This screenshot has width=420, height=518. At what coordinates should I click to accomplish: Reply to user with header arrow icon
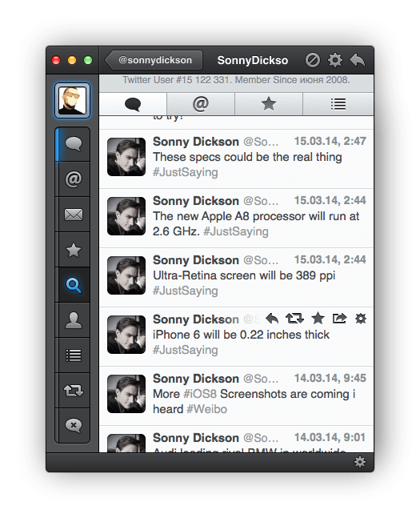(x=358, y=60)
